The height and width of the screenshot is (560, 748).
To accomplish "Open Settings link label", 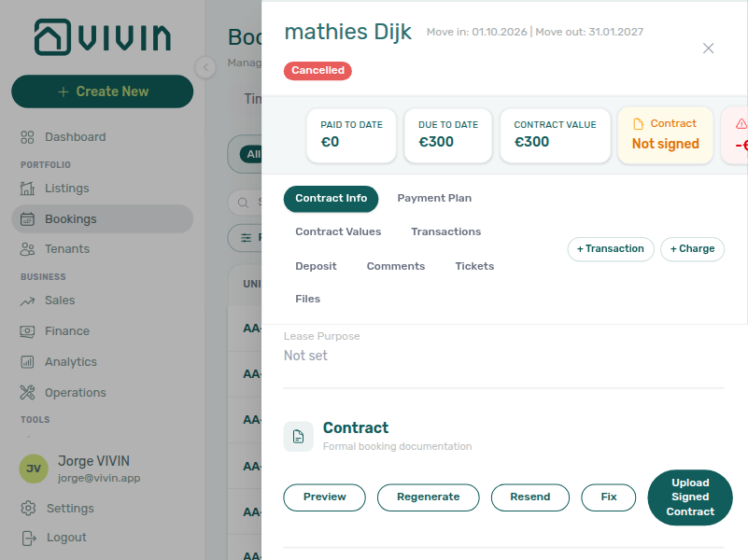I will click(70, 509).
